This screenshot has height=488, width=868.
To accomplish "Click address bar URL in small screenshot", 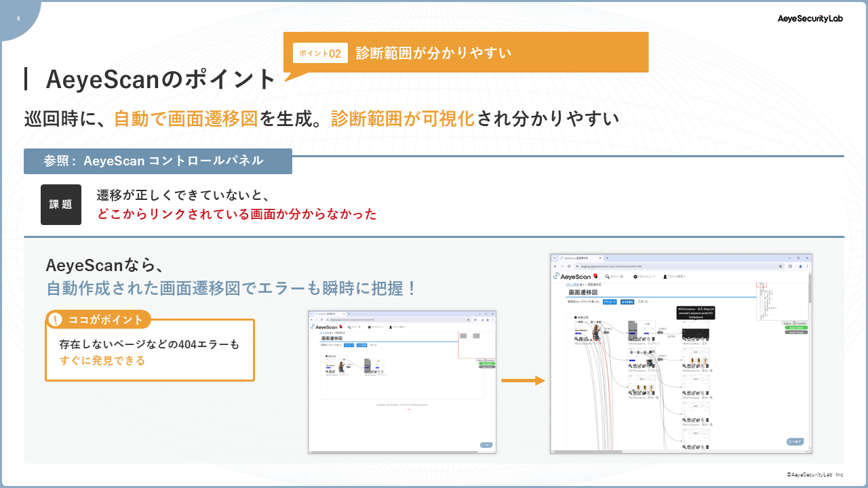I will 352,320.
